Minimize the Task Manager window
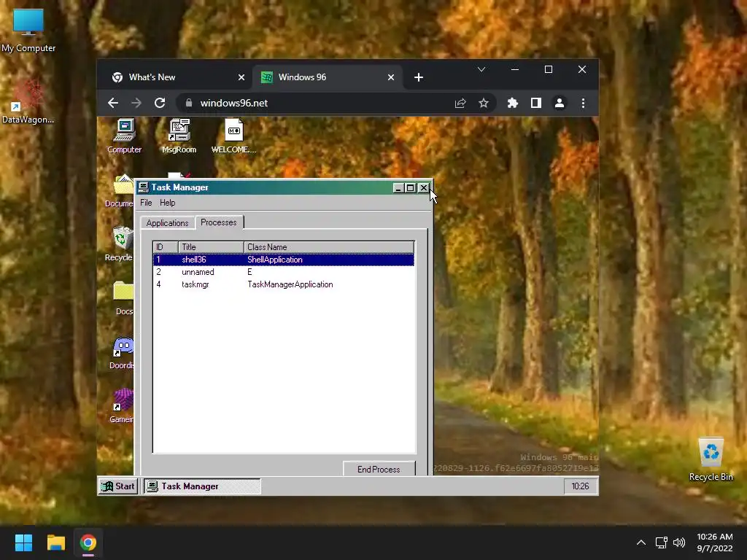This screenshot has height=560, width=747. [398, 187]
